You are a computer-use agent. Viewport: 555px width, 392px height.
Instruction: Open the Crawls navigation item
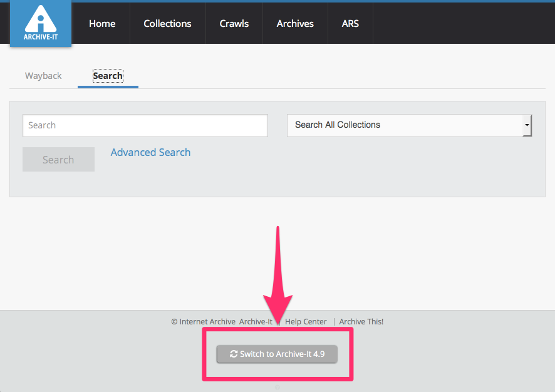[234, 24]
